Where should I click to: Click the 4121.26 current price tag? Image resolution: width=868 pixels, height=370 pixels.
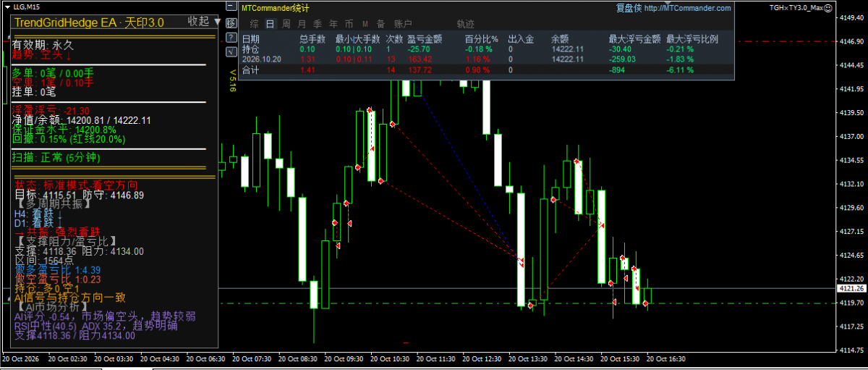(852, 289)
